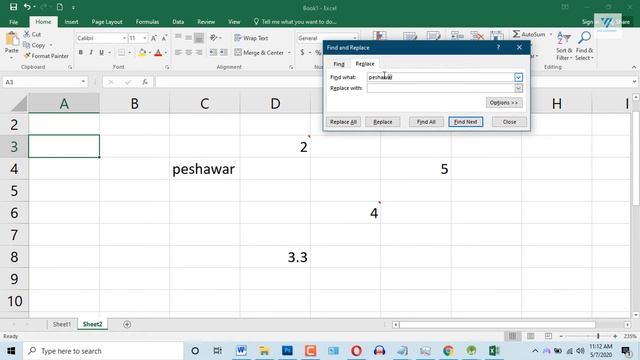Click the Center alignment icon
The width and height of the screenshot is (640, 360).
[188, 52]
